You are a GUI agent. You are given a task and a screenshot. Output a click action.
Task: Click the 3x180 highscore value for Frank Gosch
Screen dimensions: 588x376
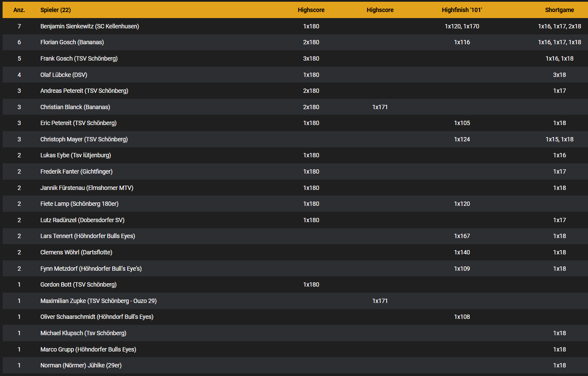coord(311,58)
